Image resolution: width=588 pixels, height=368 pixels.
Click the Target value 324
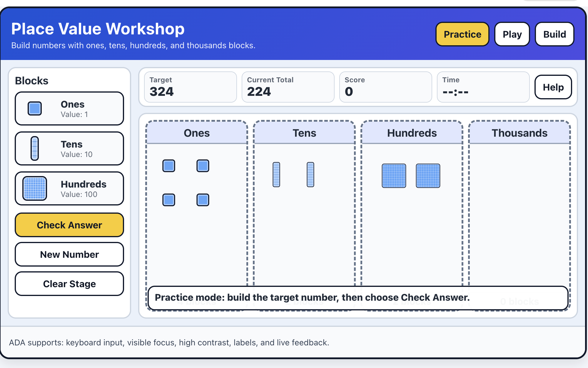click(x=162, y=91)
